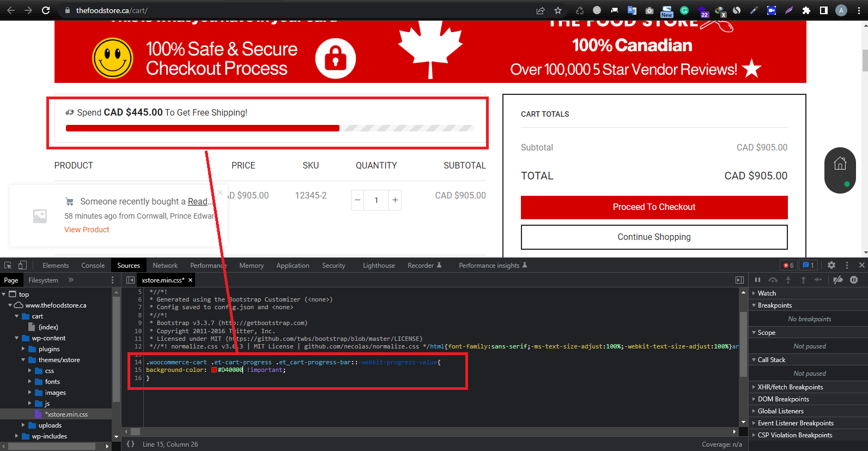
Task: Toggle the deactivate breakpoints icon
Action: (838, 280)
